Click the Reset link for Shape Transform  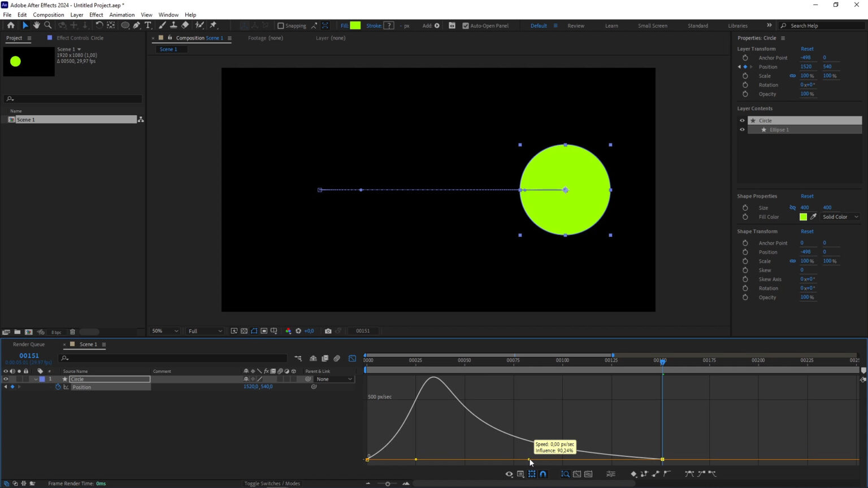point(807,231)
